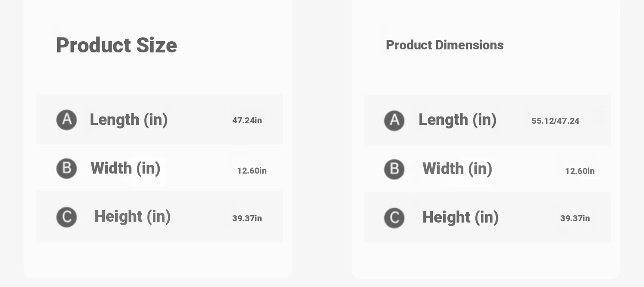Click the B badge in Product Dimensions card

coord(394,169)
